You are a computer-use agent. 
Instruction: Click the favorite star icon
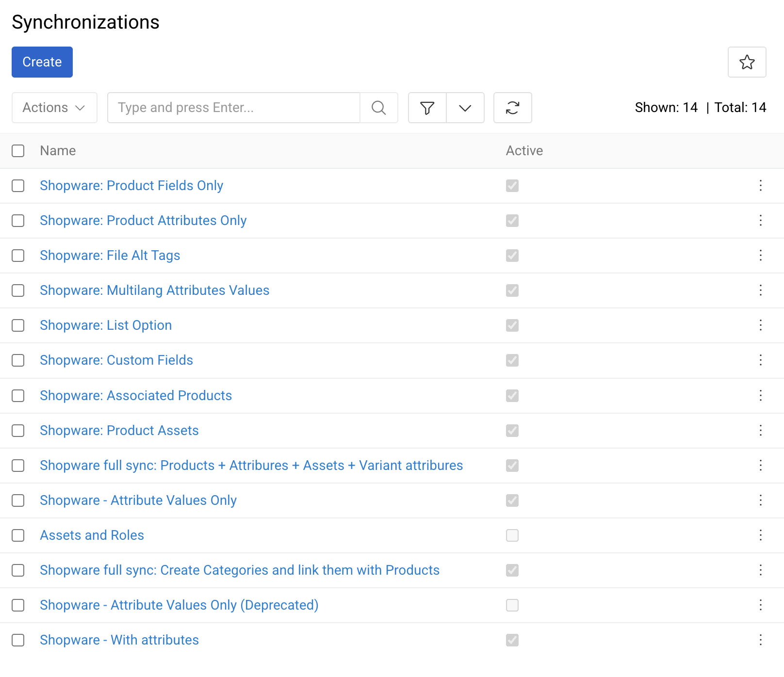point(747,62)
